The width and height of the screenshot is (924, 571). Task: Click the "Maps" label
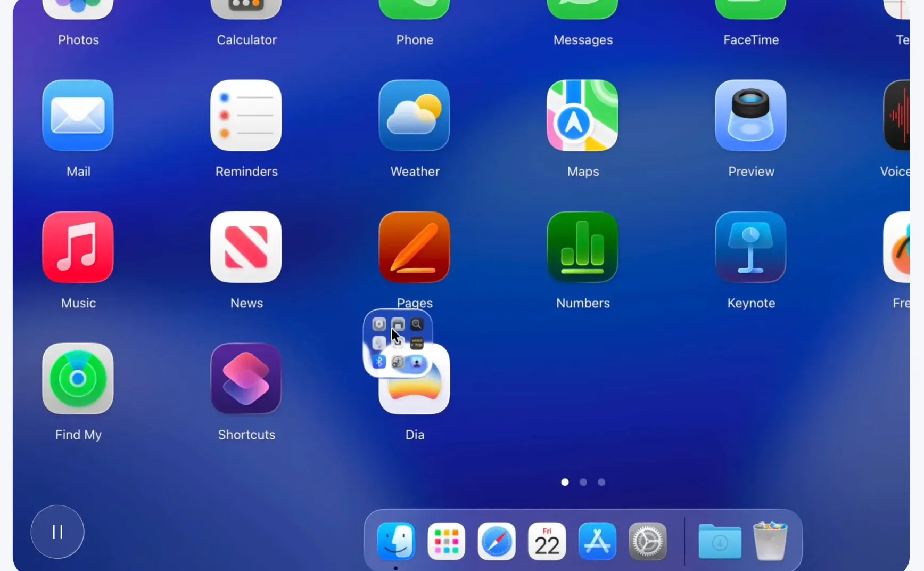click(583, 172)
